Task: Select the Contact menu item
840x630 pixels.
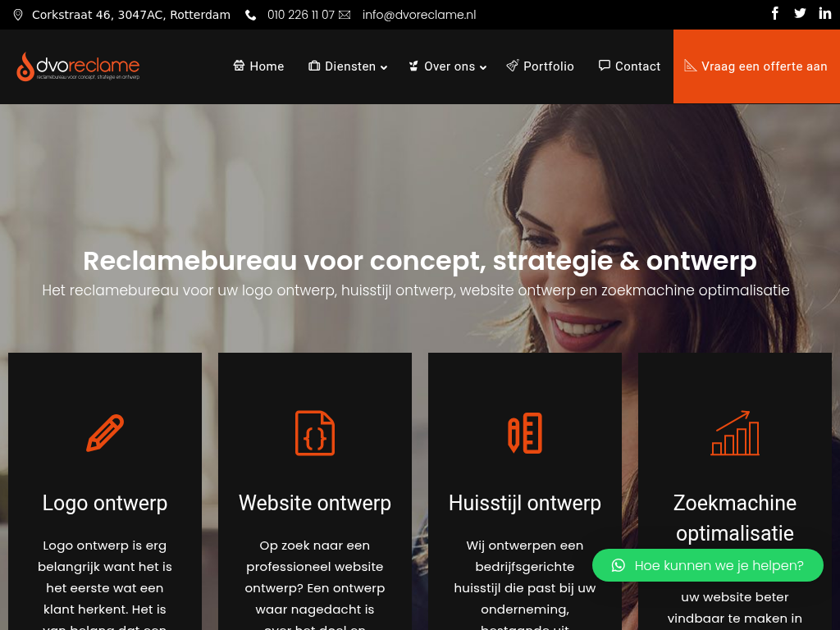Action: [629, 66]
